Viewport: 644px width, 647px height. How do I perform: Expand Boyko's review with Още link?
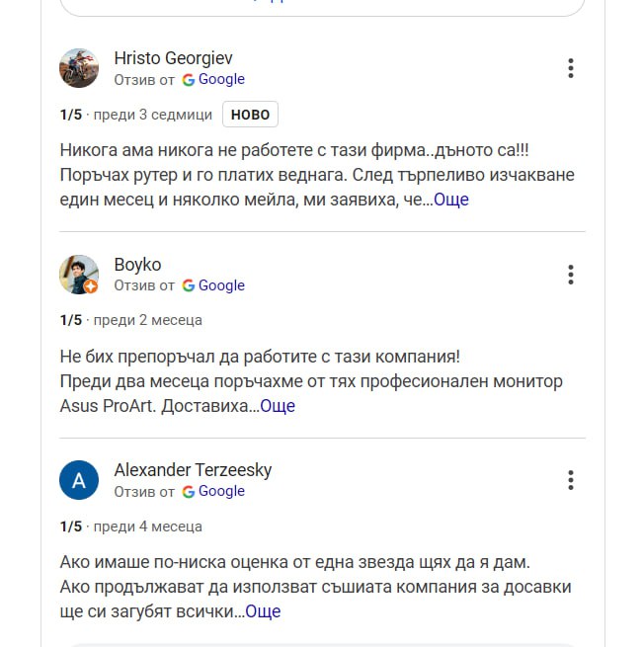pyautogui.click(x=278, y=406)
